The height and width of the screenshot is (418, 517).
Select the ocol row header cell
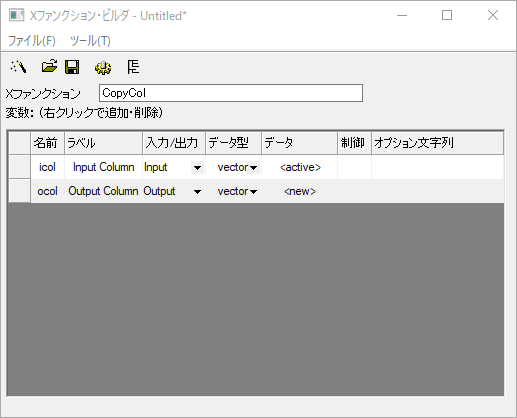point(20,191)
